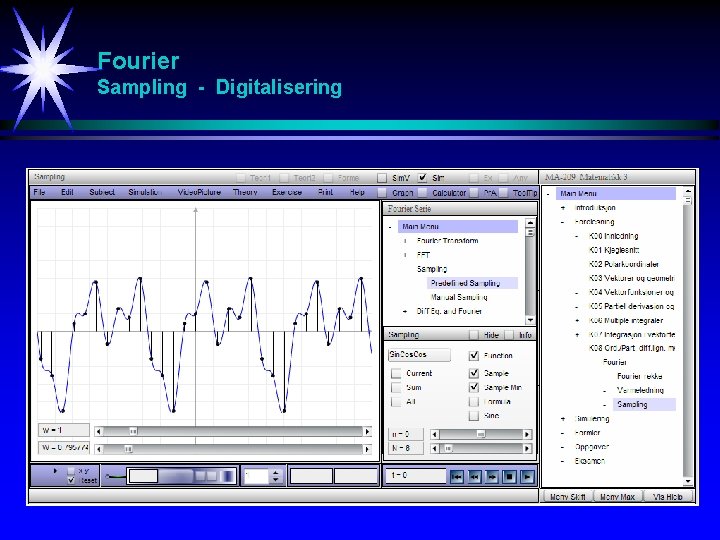Open the VideoPicture menu
The height and width of the screenshot is (540, 720).
199,192
